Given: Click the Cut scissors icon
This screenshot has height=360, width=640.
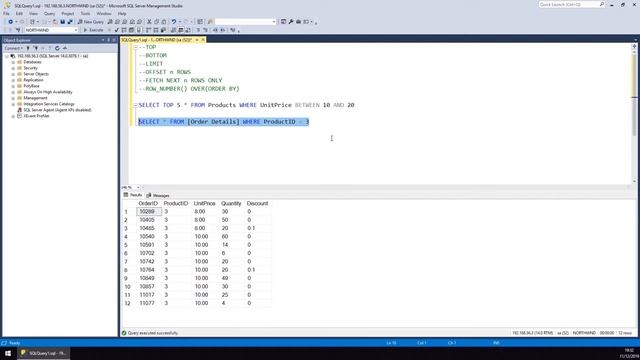Looking at the screenshot, I should pyautogui.click(x=149, y=22).
